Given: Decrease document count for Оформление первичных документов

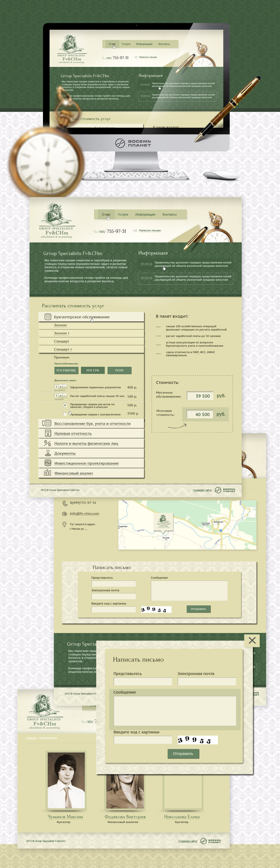Looking at the screenshot, I should (x=65, y=387).
